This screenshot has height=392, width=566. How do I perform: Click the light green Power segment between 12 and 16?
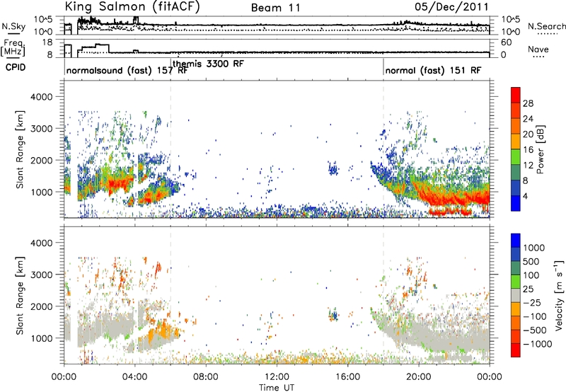click(516, 157)
